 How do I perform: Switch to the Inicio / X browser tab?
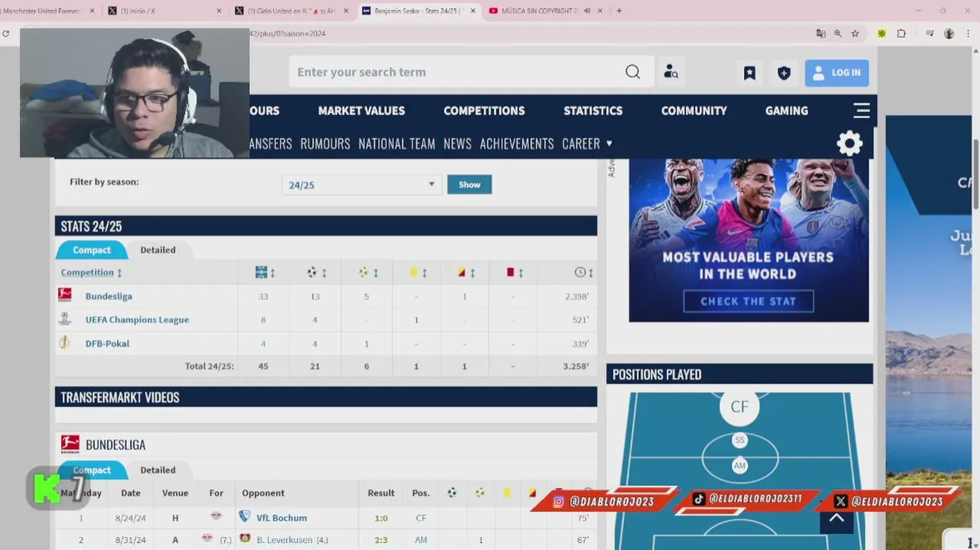tap(164, 11)
